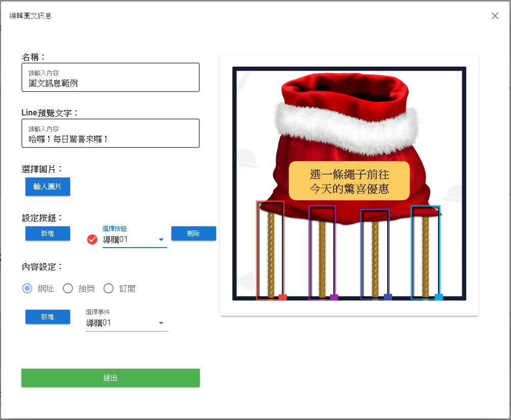511x420 pixels.
Task: Click the 名稱 input containing 圖文訊息範例
Action: [110, 77]
